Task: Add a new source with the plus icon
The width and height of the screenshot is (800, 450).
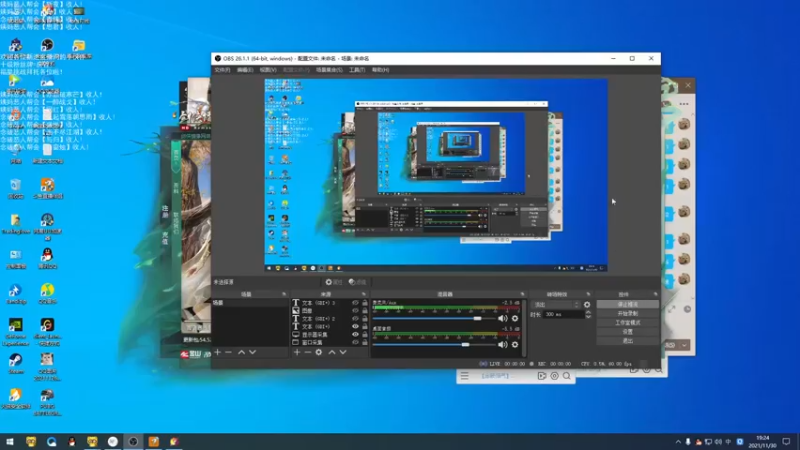Action: [296, 352]
